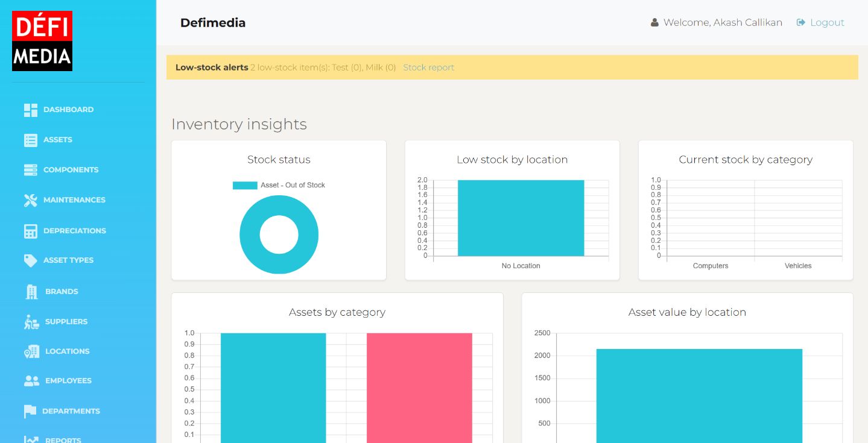
Task: Click the bar in Asset value by location
Action: 699,396
